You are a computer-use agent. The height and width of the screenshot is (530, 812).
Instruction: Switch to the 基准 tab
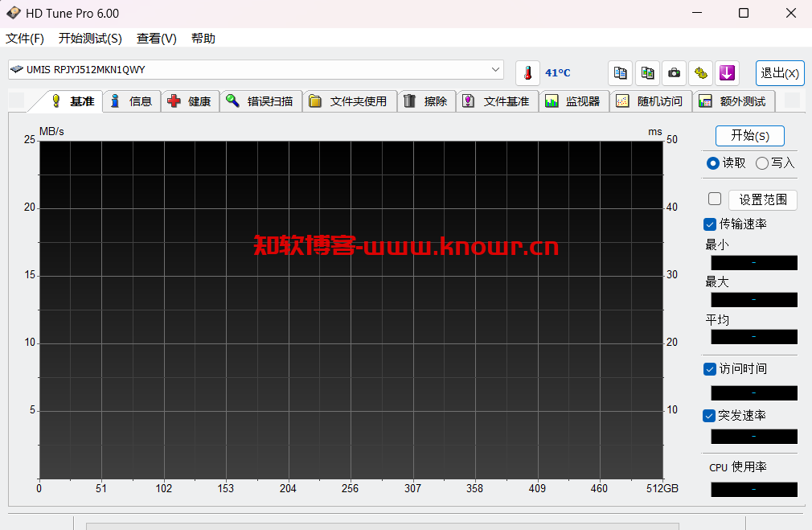click(72, 101)
